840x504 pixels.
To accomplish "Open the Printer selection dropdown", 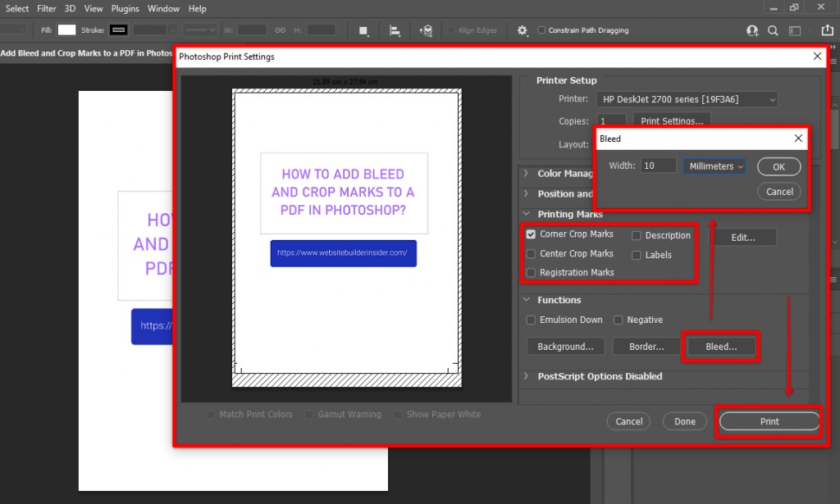I will pyautogui.click(x=687, y=99).
